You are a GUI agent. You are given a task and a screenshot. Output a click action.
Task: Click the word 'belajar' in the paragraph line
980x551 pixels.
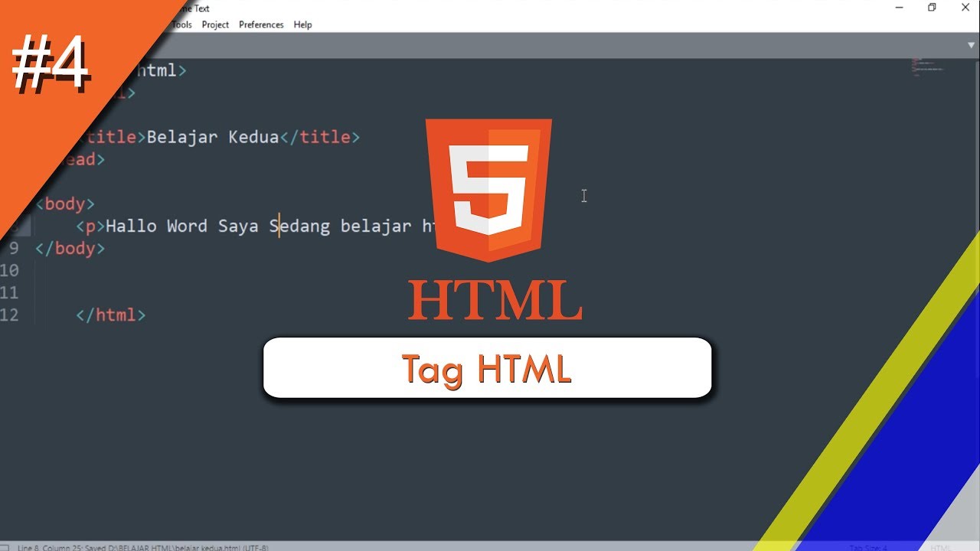(376, 226)
